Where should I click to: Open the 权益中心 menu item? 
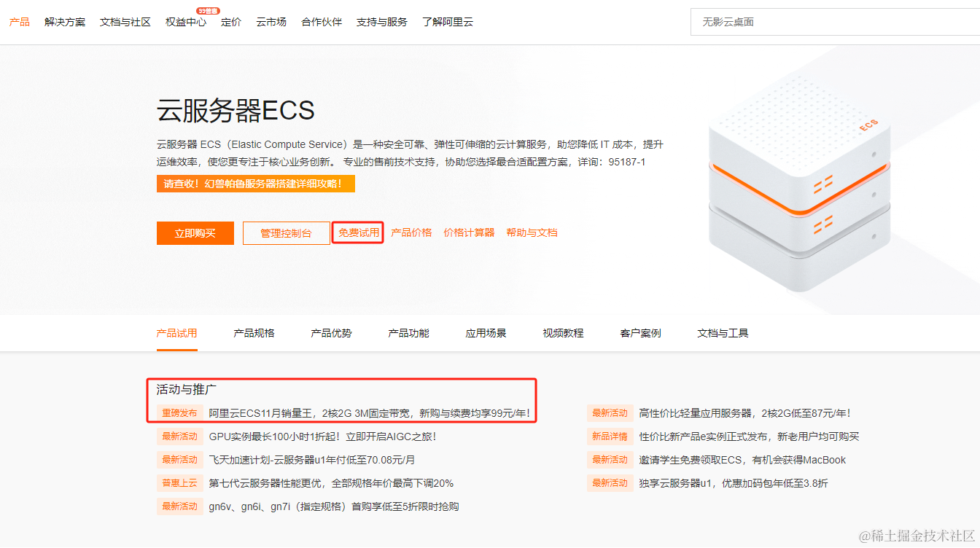click(186, 22)
